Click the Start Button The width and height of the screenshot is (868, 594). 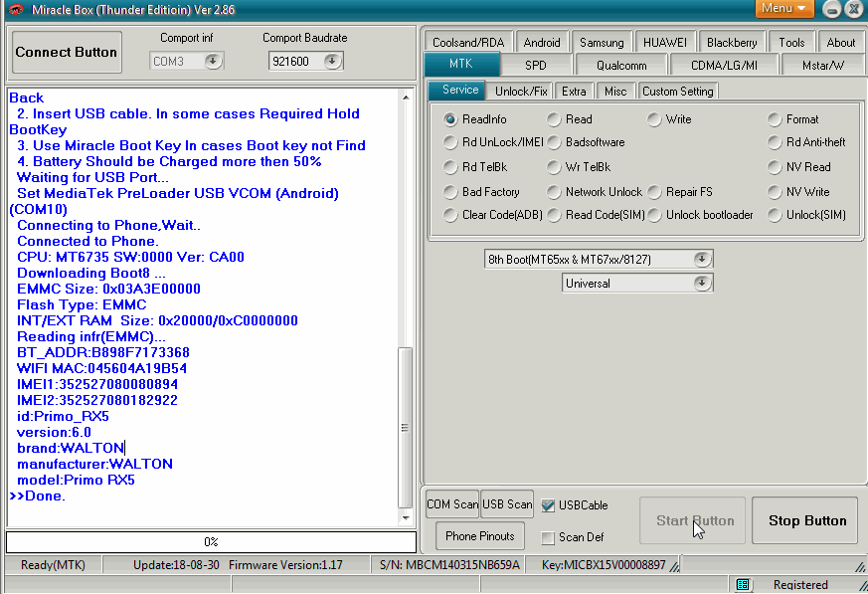pyautogui.click(x=692, y=520)
